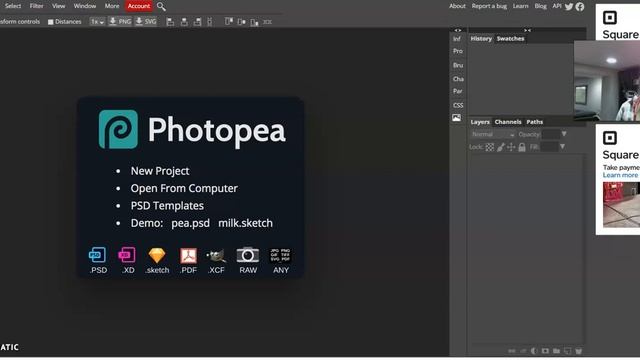
Task: Open the Photopea Facebook page icon
Action: click(x=580, y=7)
